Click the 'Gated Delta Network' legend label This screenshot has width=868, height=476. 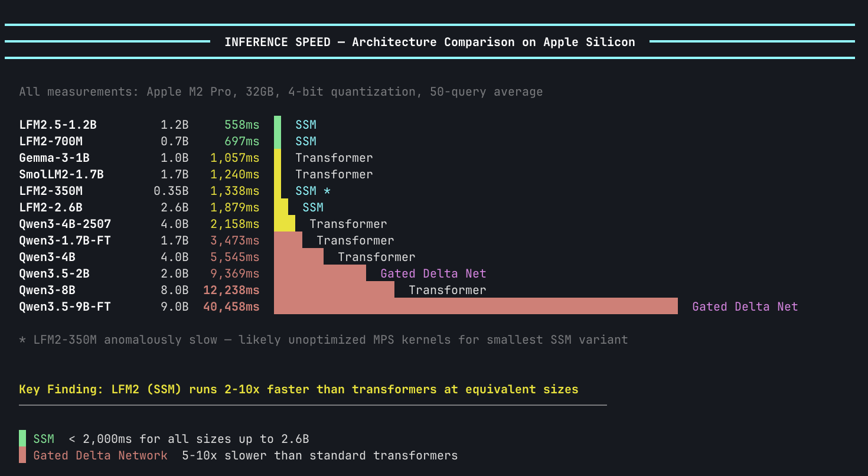tap(100, 455)
